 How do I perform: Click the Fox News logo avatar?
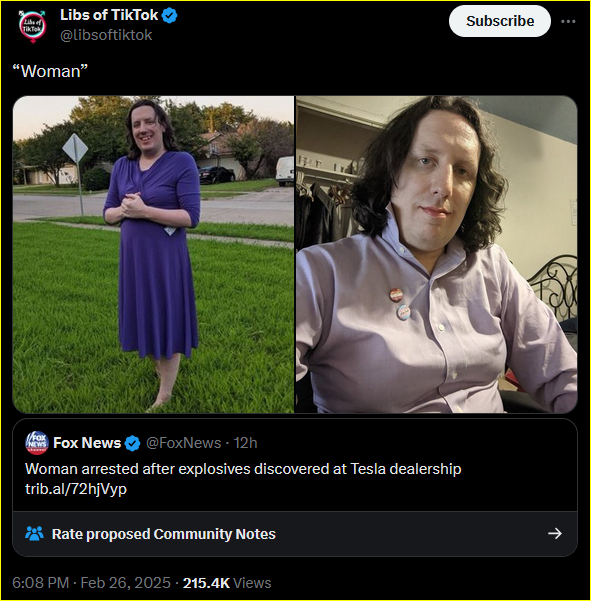[37, 443]
